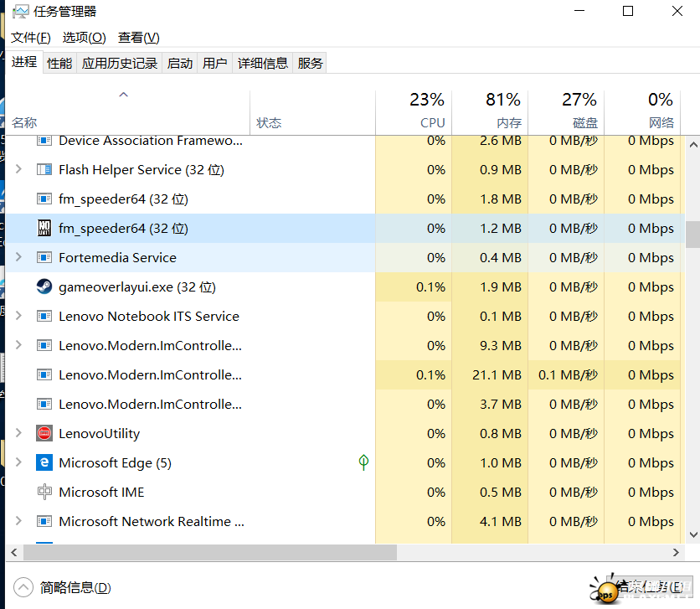Select the 进程 tab
The height and width of the screenshot is (609, 700).
pos(24,62)
